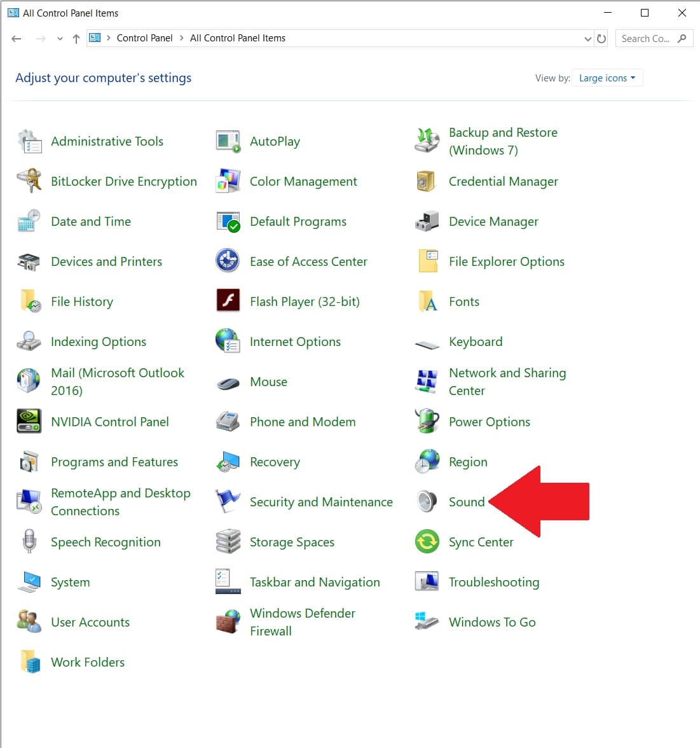This screenshot has width=700, height=748.
Task: Open the Sound speaker icon
Action: tap(427, 502)
